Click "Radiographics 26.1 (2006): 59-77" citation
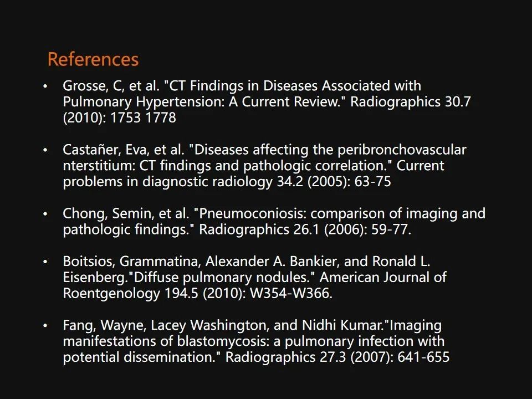Viewport: 532px width, 399px height. click(304, 229)
